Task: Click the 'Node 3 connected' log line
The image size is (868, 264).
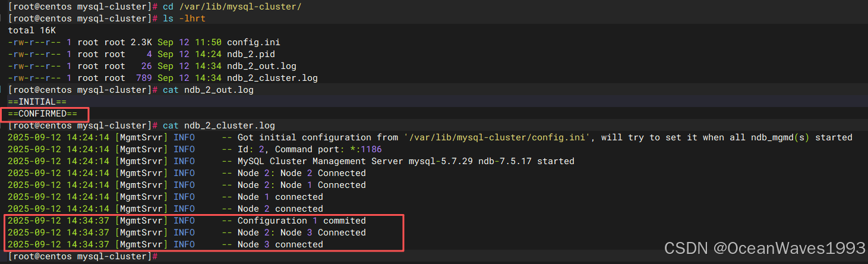Action: [x=280, y=244]
